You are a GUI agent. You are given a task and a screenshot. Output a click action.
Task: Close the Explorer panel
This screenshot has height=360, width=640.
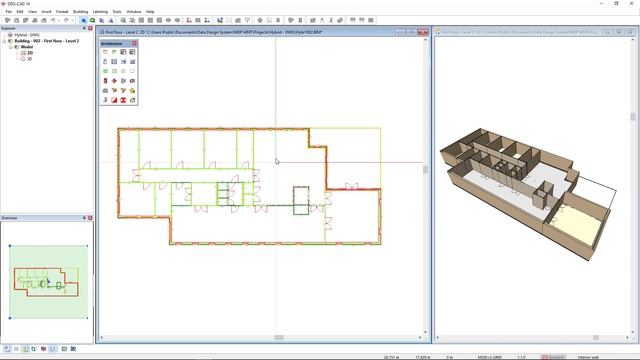90,28
